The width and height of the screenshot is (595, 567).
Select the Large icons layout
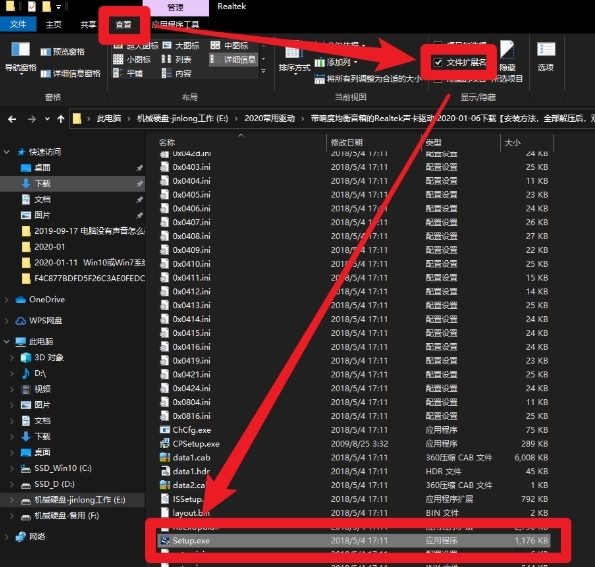pyautogui.click(x=181, y=46)
